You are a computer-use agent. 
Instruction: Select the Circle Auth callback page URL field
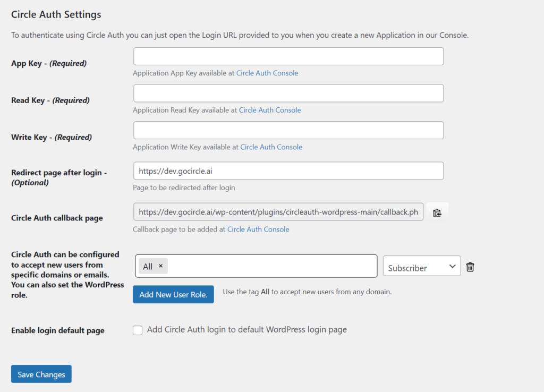click(278, 212)
